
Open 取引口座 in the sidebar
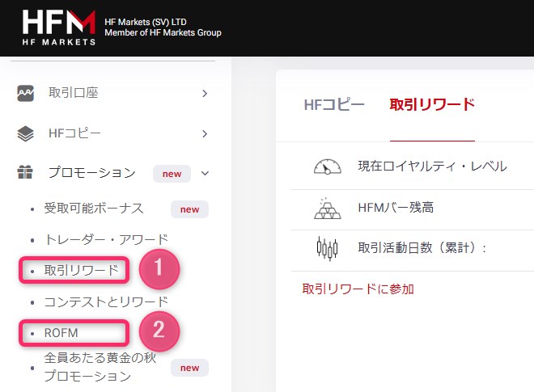74,93
